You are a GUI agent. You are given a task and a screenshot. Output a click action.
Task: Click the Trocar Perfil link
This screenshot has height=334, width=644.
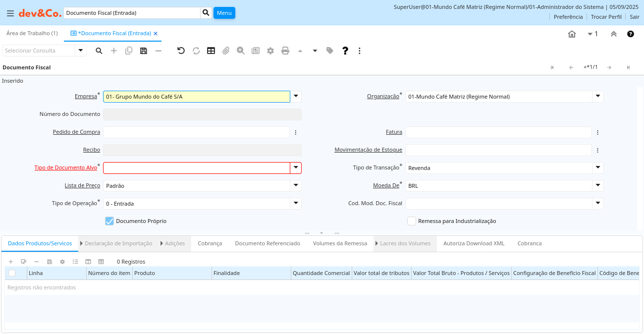click(606, 17)
